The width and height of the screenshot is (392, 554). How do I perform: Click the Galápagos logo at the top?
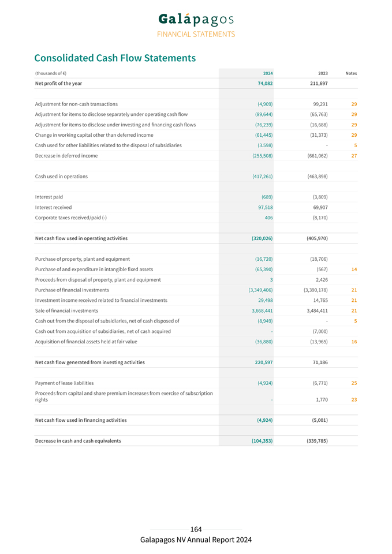point(196,19)
